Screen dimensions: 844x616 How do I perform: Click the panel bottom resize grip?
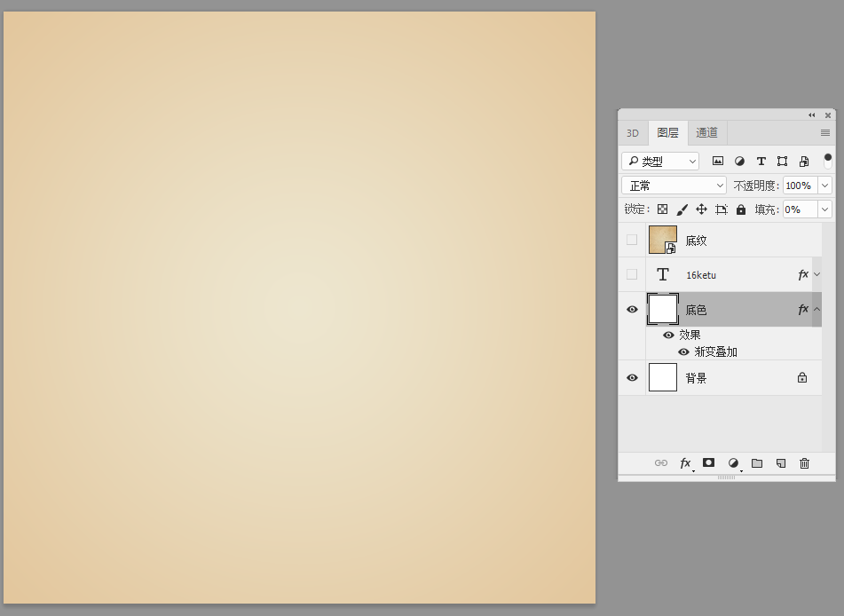pyautogui.click(x=726, y=477)
